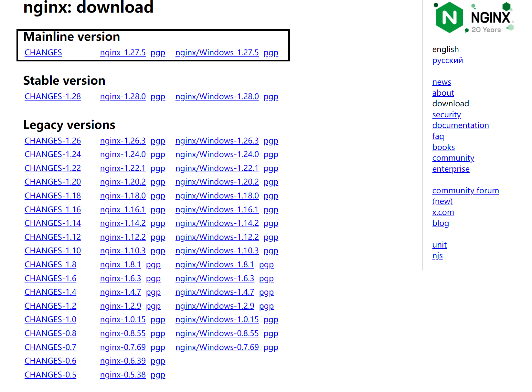This screenshot has height=392, width=532.
Task: Open CHANGES-1.10 changelog
Action: coord(53,251)
